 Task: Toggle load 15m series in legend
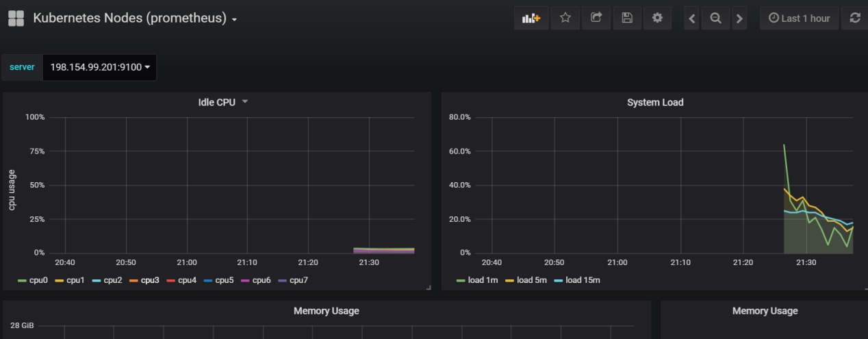tap(576, 280)
